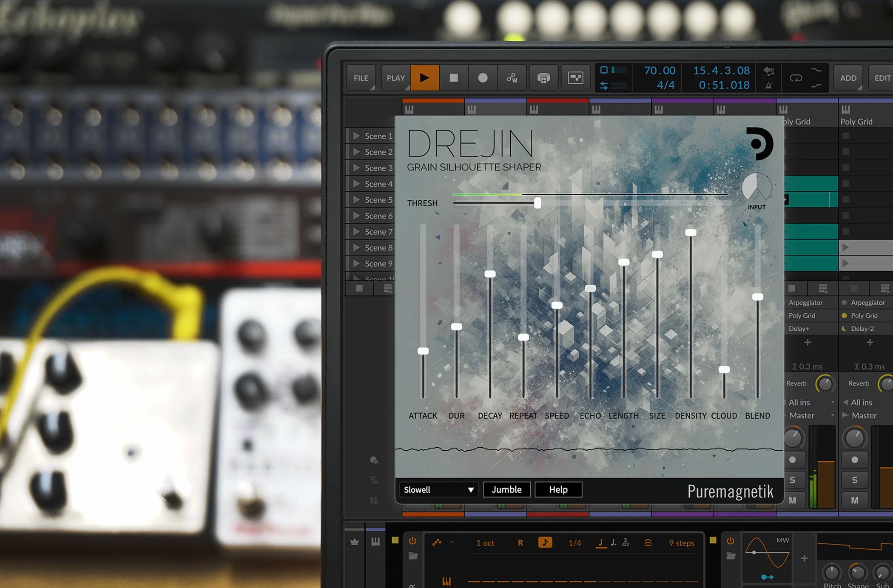Toggle the automation write icon

coord(512,78)
